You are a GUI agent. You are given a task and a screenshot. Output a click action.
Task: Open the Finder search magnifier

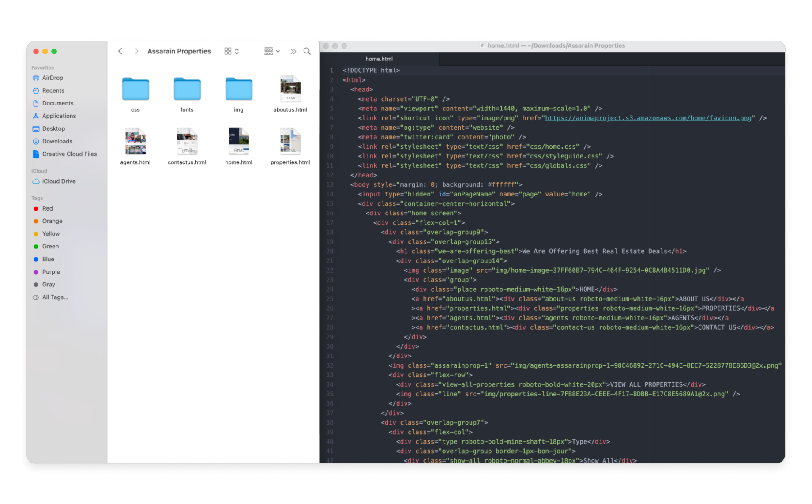pyautogui.click(x=307, y=51)
